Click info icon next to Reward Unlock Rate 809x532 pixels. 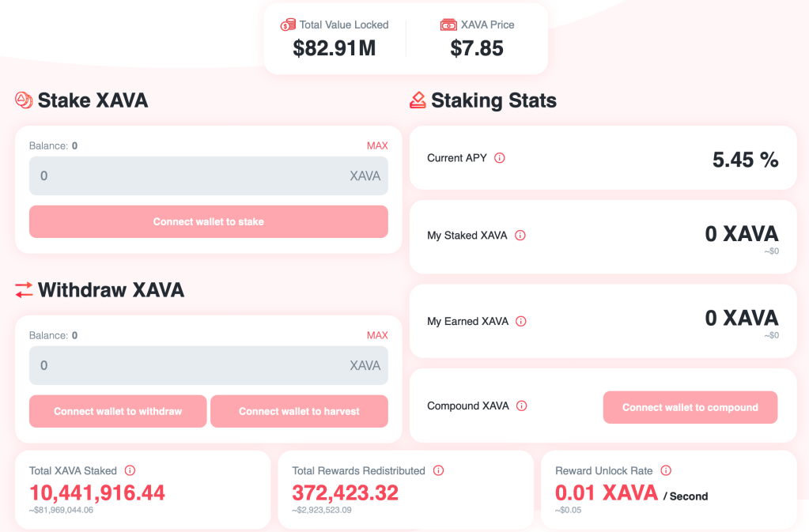click(666, 471)
